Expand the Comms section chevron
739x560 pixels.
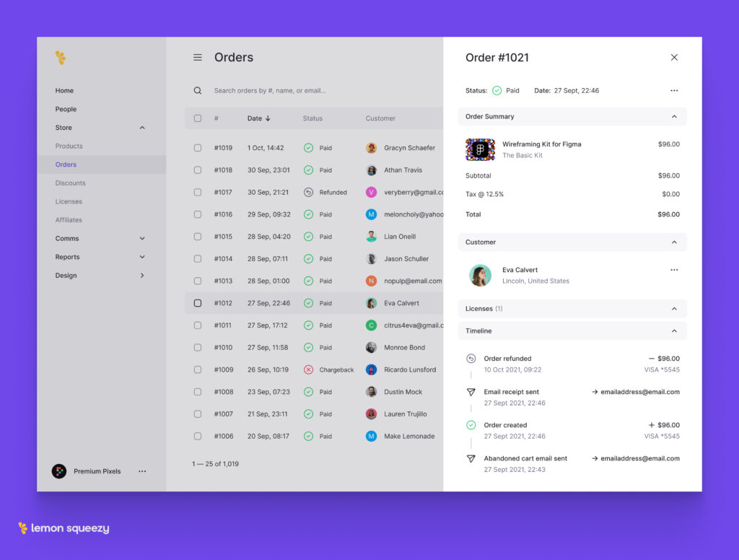[142, 239]
